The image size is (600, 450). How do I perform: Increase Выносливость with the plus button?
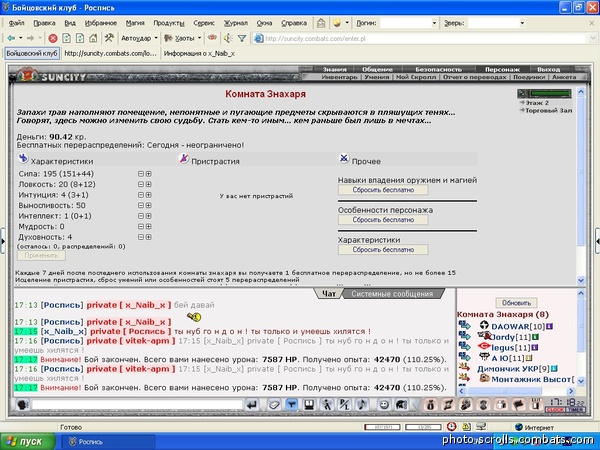point(148,205)
